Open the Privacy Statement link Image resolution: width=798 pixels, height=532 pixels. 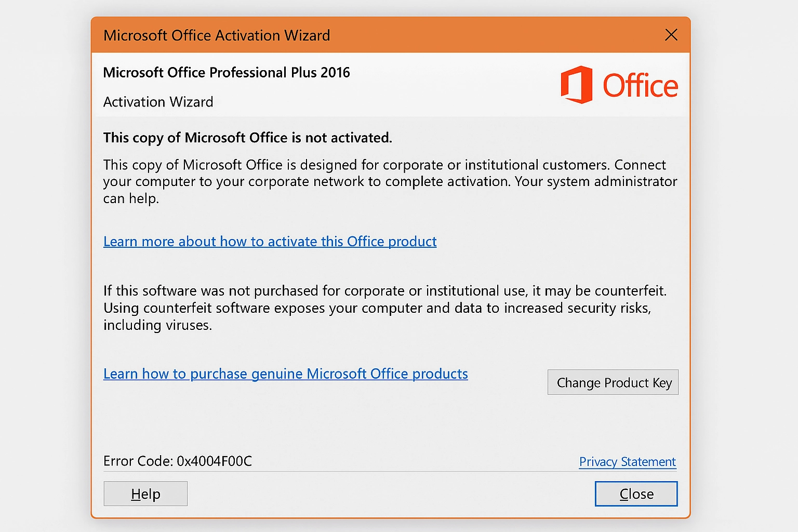pos(627,462)
